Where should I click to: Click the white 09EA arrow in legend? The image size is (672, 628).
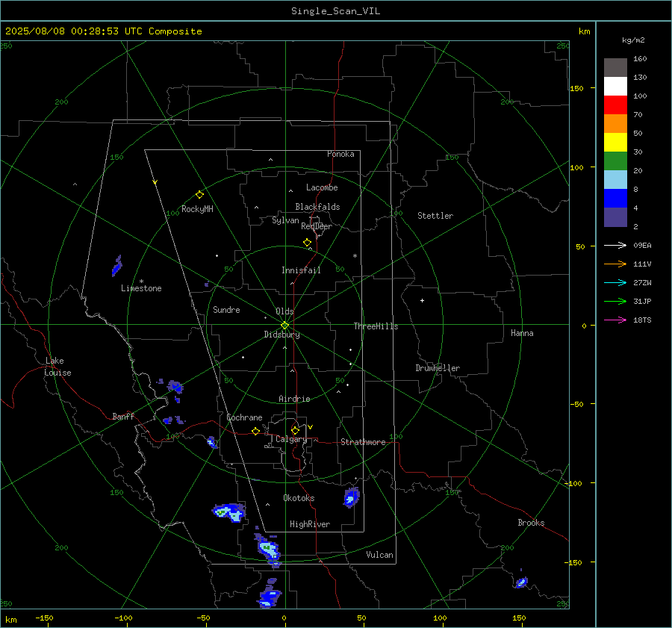click(615, 246)
